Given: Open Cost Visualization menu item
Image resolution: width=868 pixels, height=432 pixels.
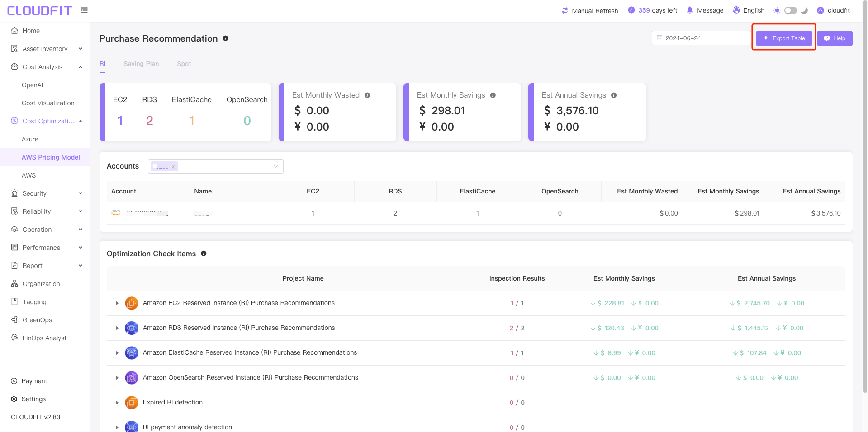Looking at the screenshot, I should 48,103.
